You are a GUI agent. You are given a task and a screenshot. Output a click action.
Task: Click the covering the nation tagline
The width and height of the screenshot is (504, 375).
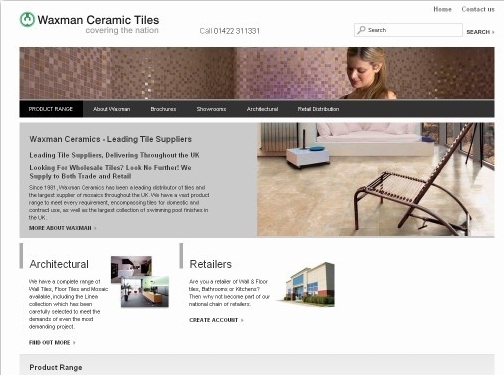click(x=122, y=30)
